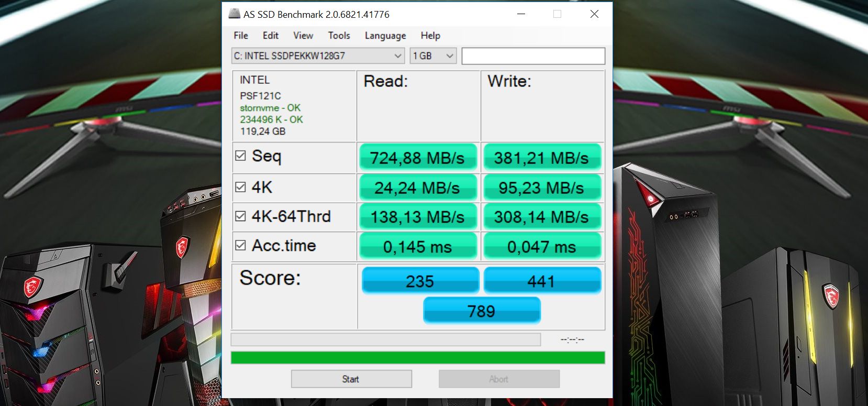The image size is (868, 406).
Task: Toggle the 4K test checkbox
Action: tap(241, 187)
